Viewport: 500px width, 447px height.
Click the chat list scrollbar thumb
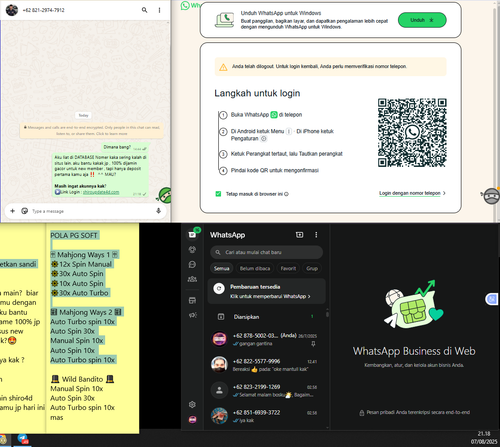327,314
